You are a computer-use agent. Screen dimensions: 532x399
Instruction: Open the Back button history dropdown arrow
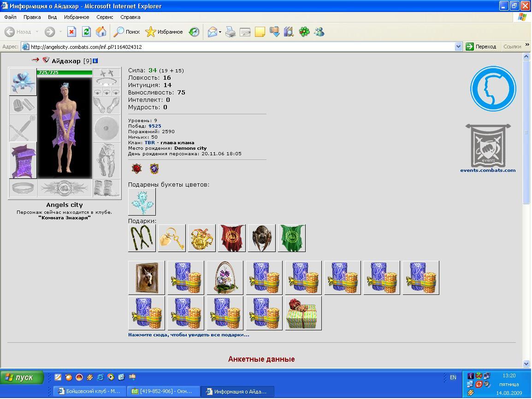(x=37, y=32)
